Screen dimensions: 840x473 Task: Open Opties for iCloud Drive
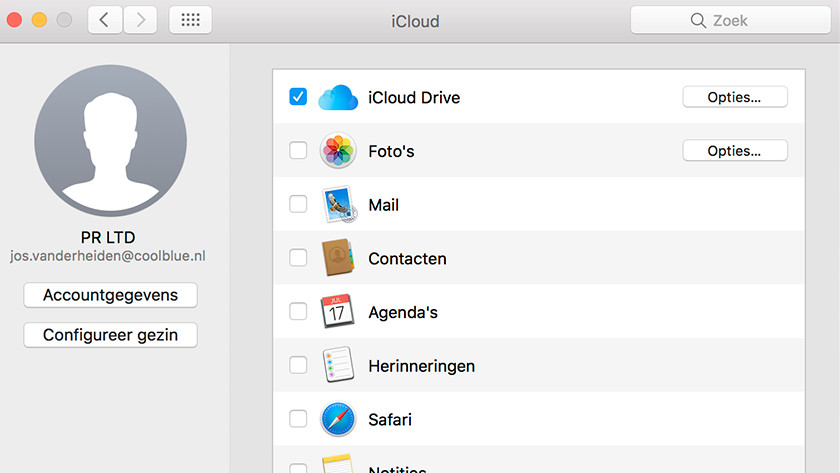click(x=735, y=97)
